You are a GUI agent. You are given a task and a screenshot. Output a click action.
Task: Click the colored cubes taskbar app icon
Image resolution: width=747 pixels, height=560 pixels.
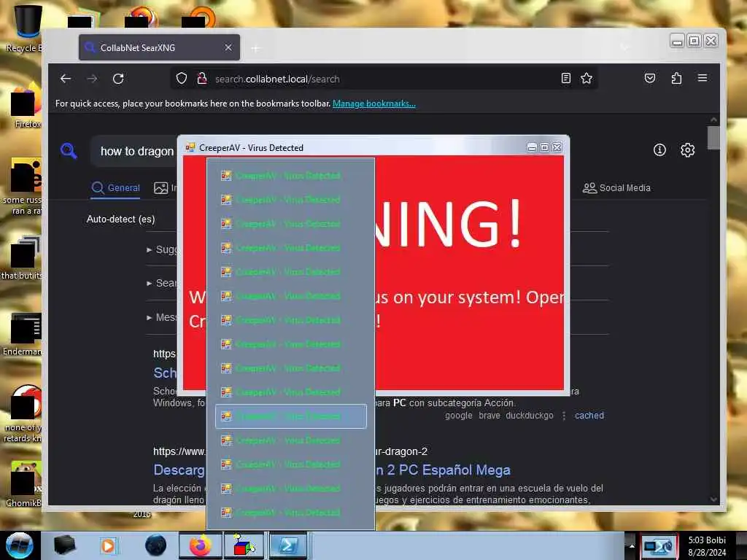point(244,545)
